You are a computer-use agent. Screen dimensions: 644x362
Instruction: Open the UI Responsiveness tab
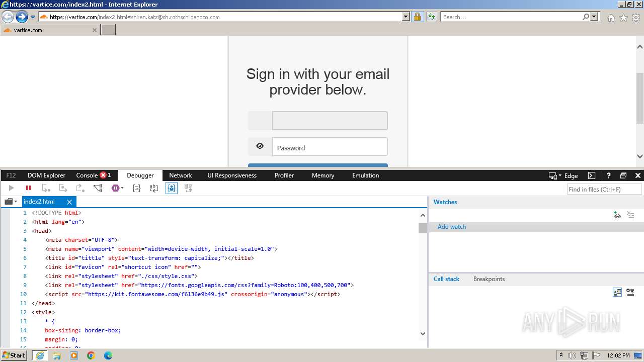tap(232, 175)
